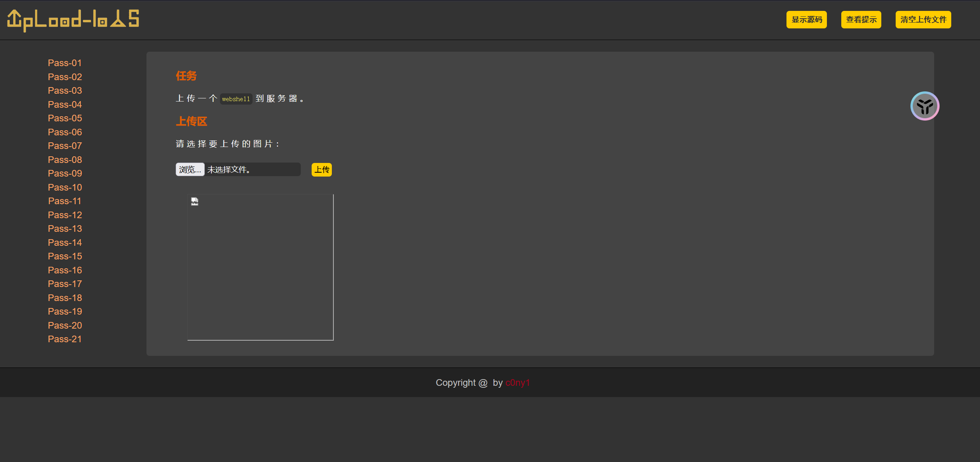Open the Pass-08 level link
The height and width of the screenshot is (462, 980).
point(65,160)
